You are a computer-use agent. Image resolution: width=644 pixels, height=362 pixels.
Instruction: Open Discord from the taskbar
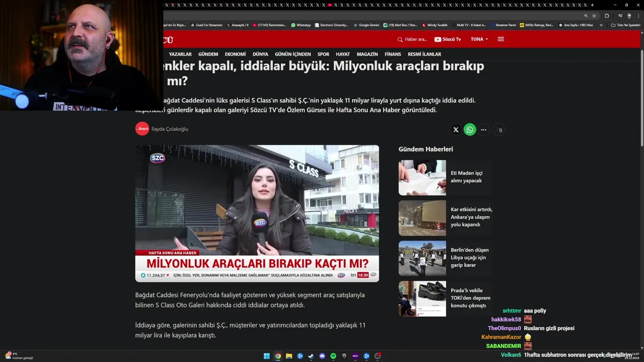tap(322, 356)
